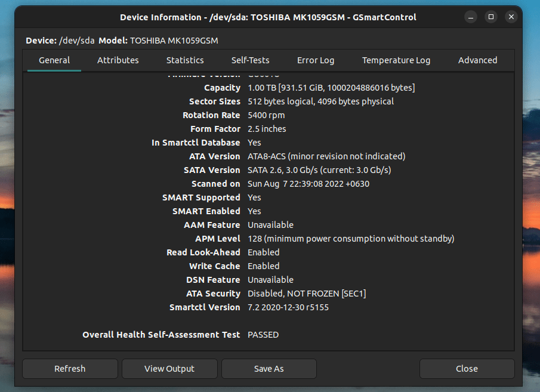Switch to the General tab
The image size is (540, 392).
tap(54, 60)
